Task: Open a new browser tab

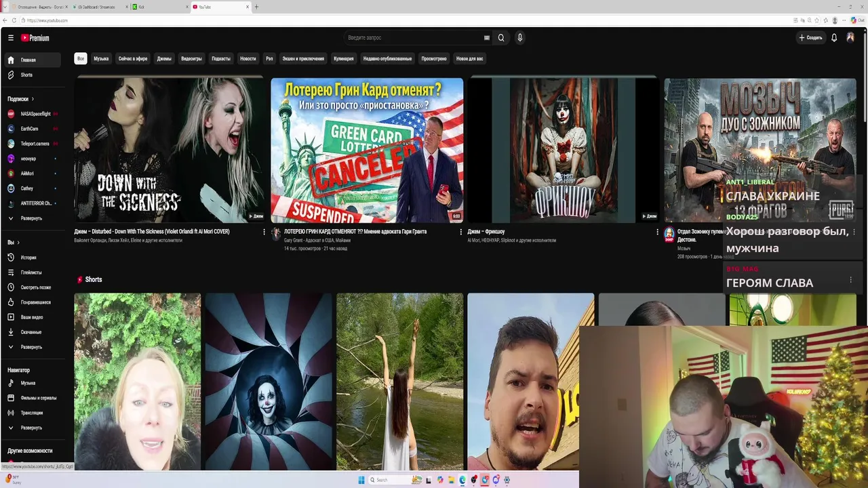Action: [x=256, y=7]
